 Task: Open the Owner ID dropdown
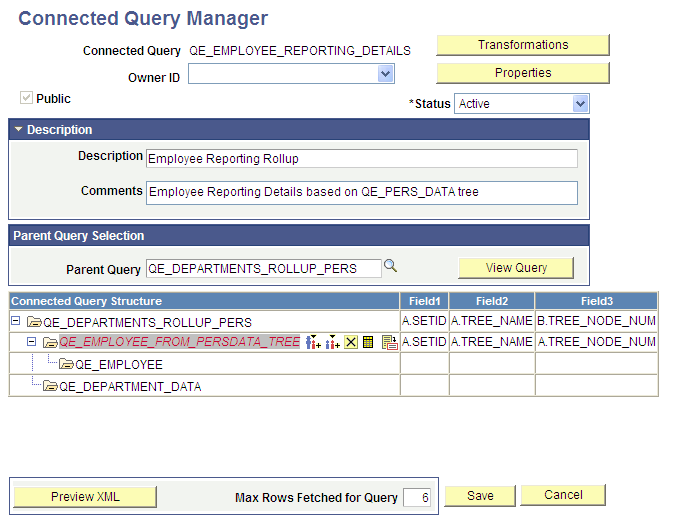(x=385, y=74)
